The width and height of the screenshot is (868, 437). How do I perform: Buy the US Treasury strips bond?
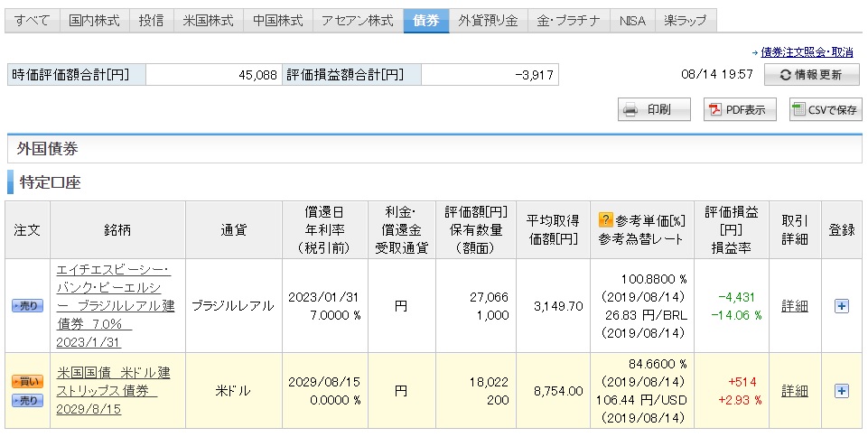[28, 382]
